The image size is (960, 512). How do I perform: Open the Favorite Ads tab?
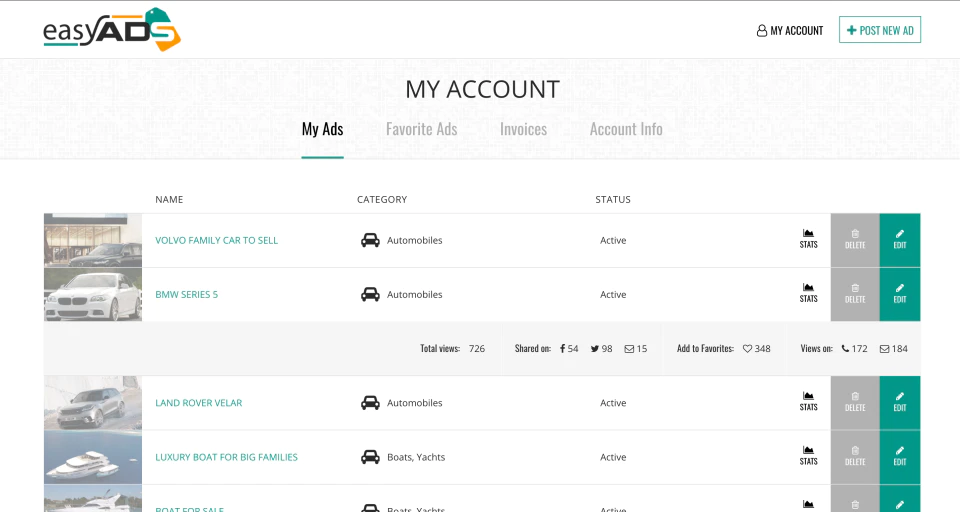click(422, 130)
